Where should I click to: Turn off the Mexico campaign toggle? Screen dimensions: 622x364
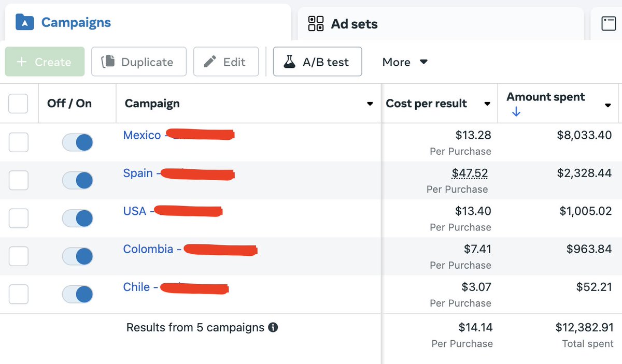pyautogui.click(x=77, y=142)
